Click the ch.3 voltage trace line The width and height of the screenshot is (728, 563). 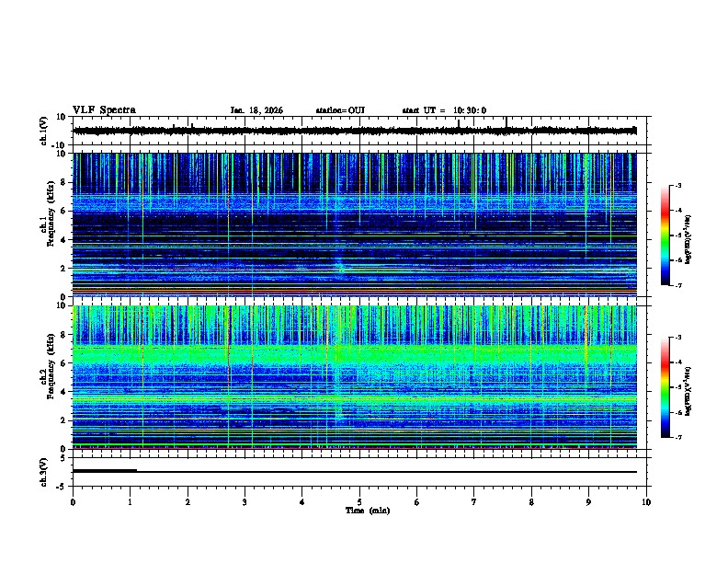(354, 472)
